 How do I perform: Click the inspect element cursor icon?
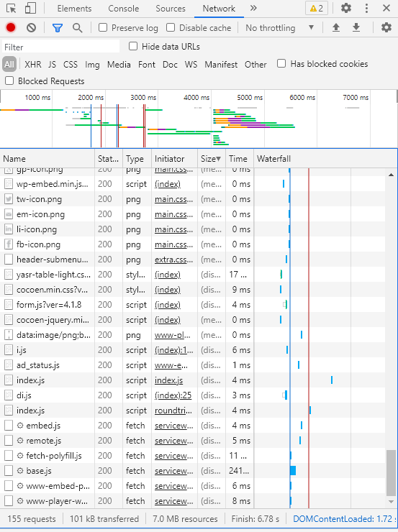[12, 8]
